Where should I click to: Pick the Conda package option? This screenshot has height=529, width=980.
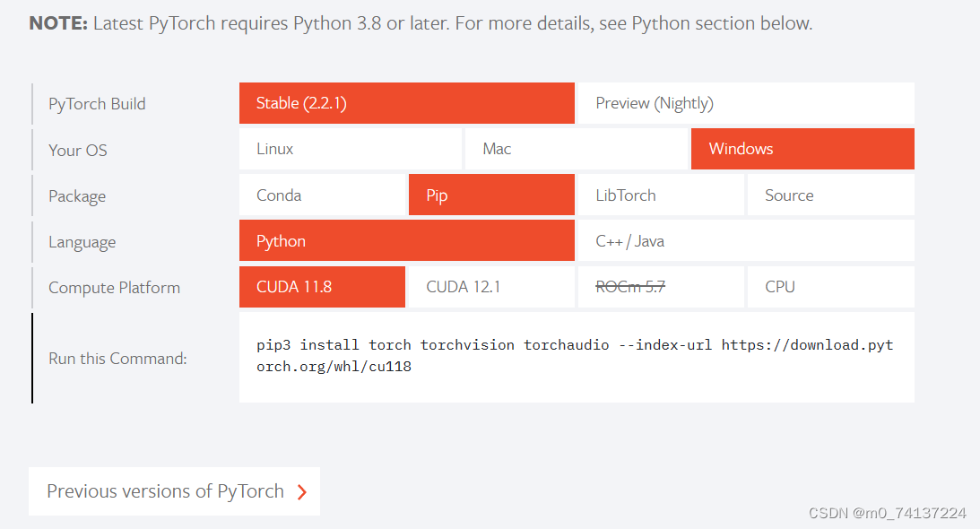(323, 195)
